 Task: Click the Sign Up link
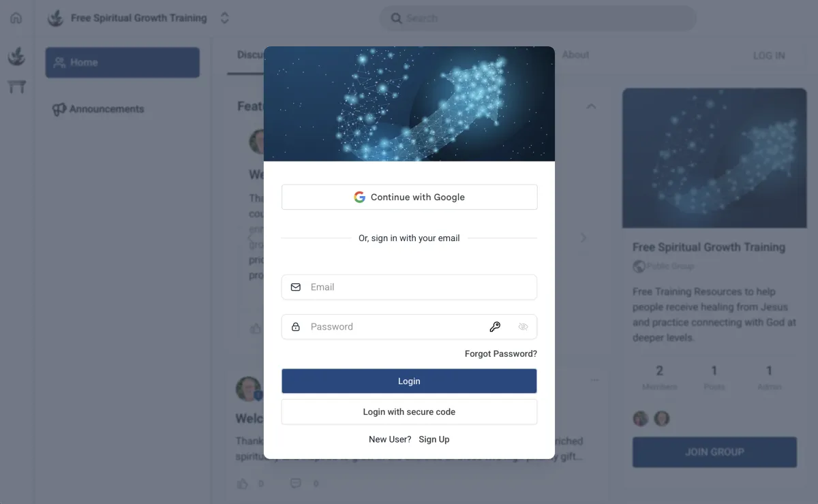pyautogui.click(x=434, y=439)
